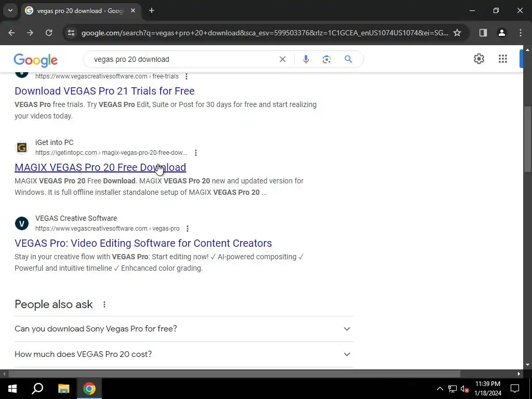
Task: Go to Google homepage via logo
Action: (x=36, y=60)
